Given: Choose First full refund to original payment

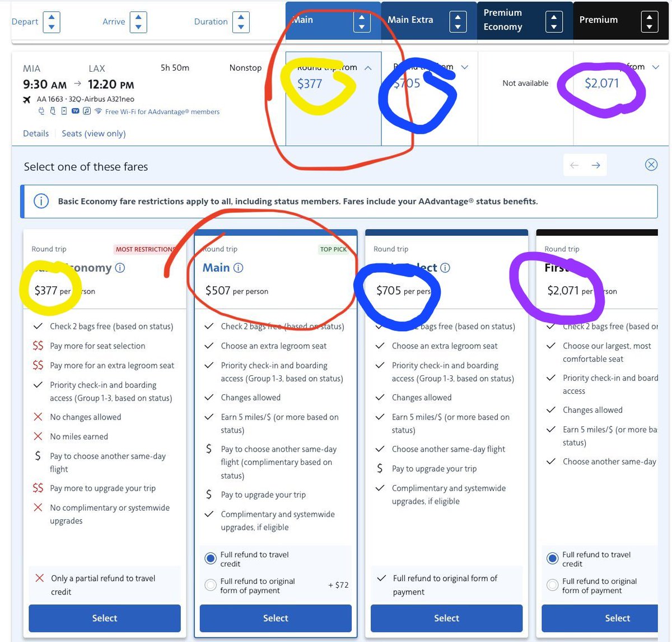Looking at the screenshot, I should (x=552, y=585).
